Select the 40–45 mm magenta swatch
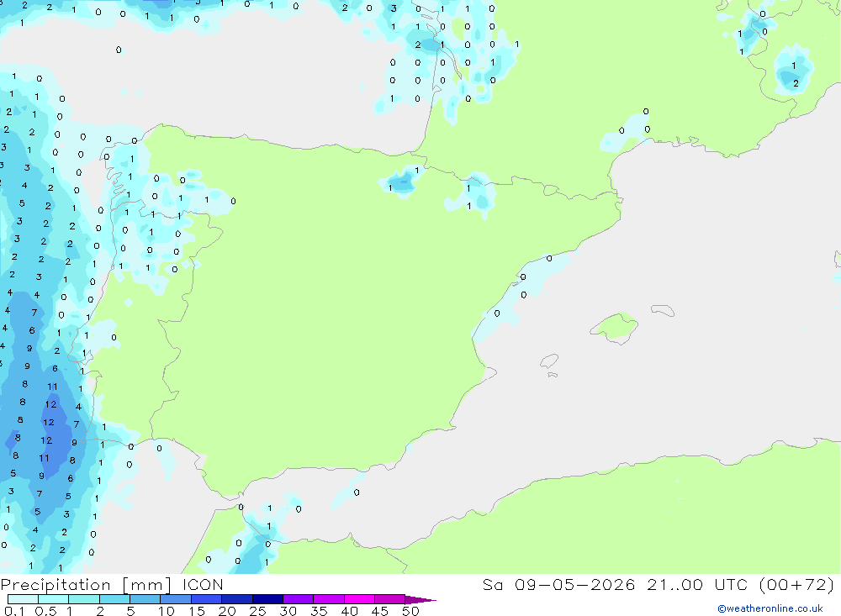This screenshot has height=616, width=841. [359, 599]
